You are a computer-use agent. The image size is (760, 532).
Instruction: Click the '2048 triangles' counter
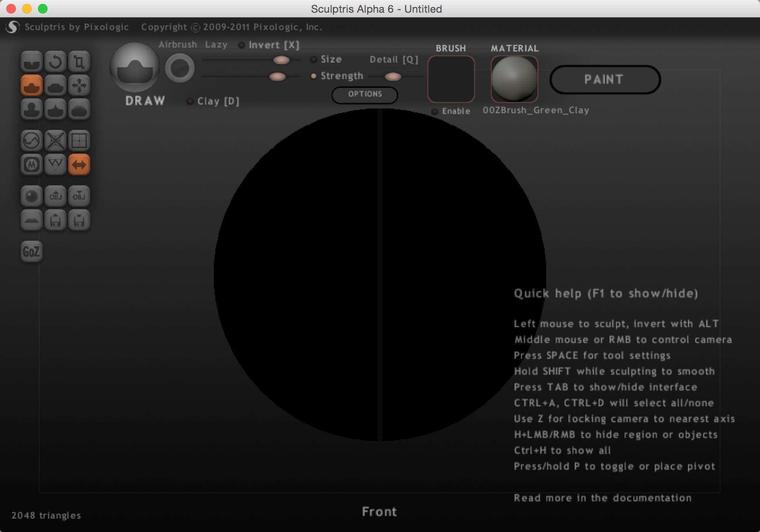[x=46, y=515]
